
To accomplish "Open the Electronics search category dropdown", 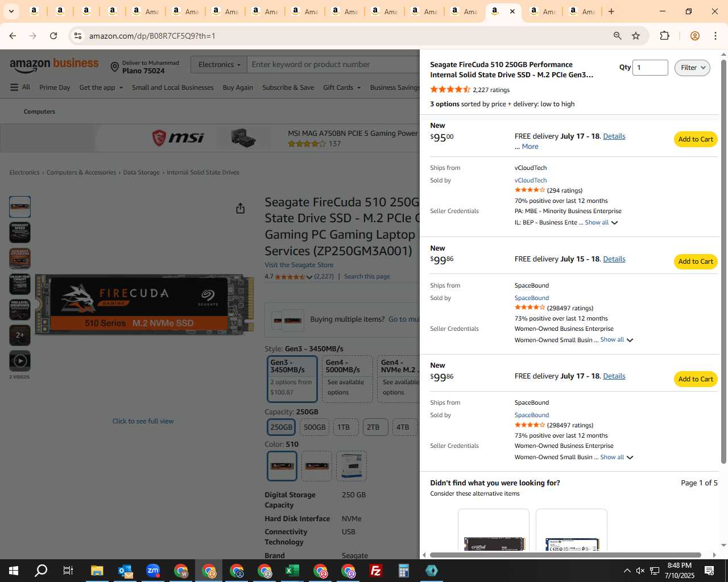I will click(219, 65).
